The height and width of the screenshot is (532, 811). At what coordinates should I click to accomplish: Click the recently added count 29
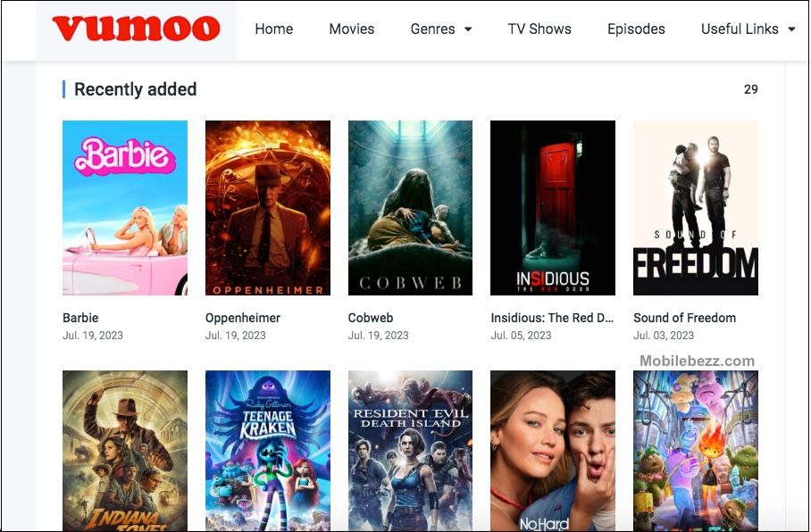[x=751, y=89]
